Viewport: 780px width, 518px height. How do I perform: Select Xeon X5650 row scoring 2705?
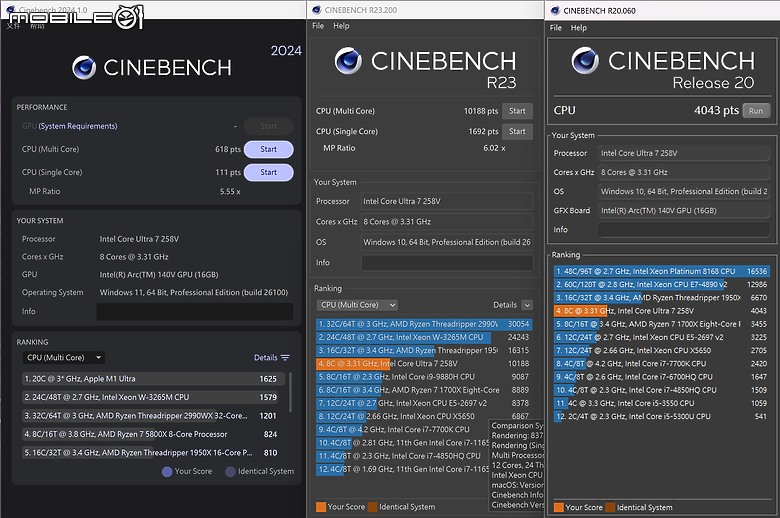[662, 350]
